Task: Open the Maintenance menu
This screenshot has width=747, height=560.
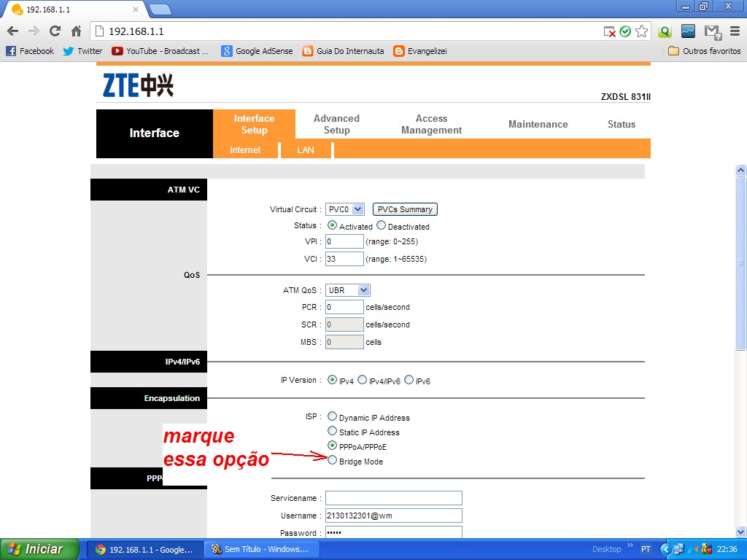Action: [538, 124]
